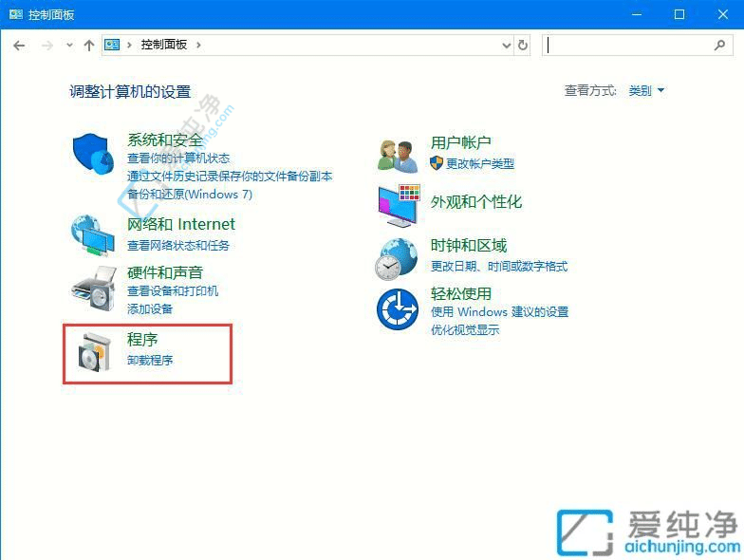Open 查看设备和打印机 link

[173, 290]
